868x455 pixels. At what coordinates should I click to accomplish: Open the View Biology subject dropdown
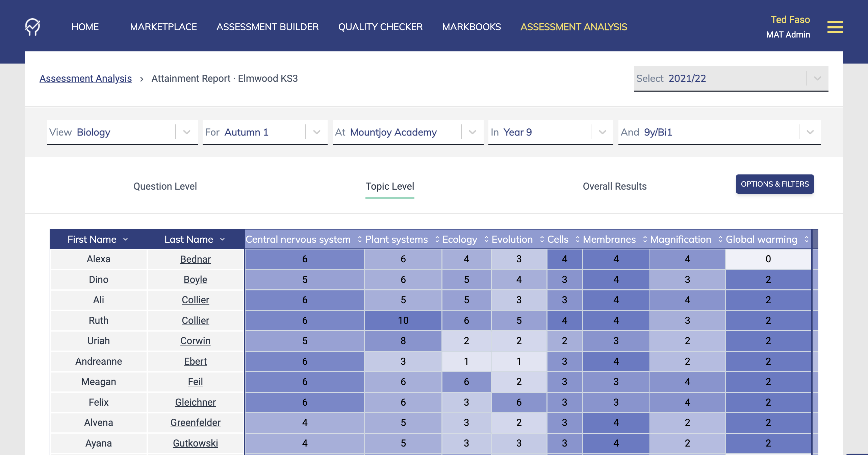(186, 132)
